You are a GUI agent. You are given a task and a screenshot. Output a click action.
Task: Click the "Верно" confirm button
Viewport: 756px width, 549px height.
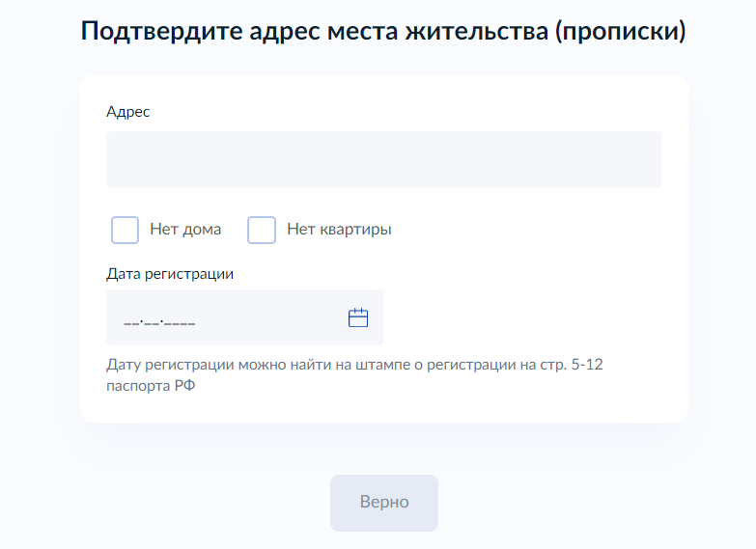pyautogui.click(x=383, y=503)
